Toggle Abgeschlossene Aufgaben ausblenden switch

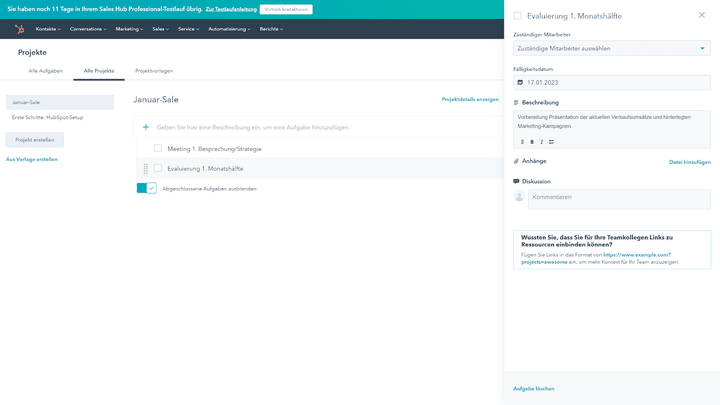(146, 188)
